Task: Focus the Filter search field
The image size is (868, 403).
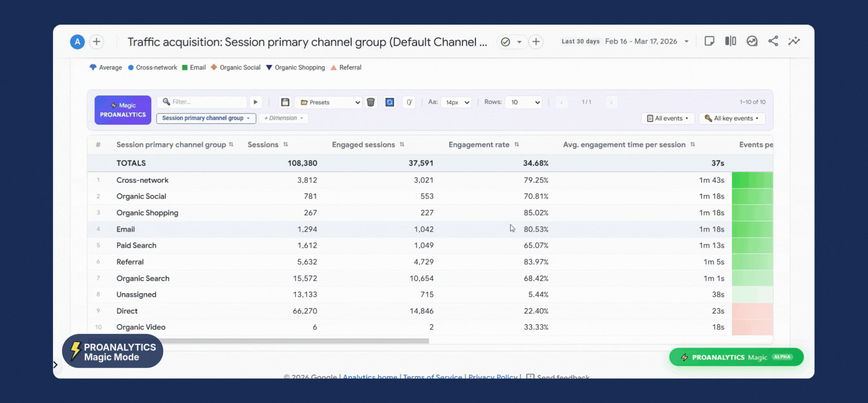Action: pyautogui.click(x=202, y=102)
